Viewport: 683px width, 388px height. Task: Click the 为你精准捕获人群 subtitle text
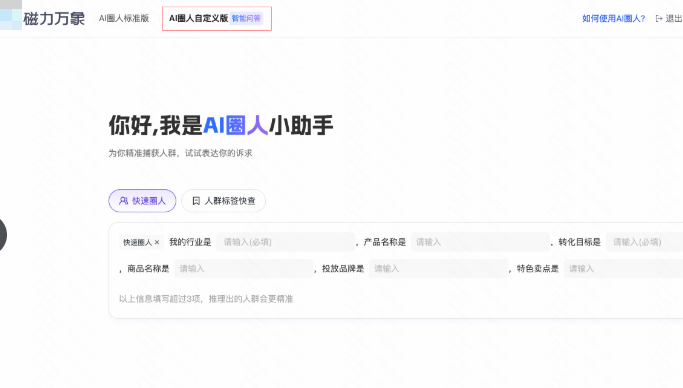click(180, 153)
